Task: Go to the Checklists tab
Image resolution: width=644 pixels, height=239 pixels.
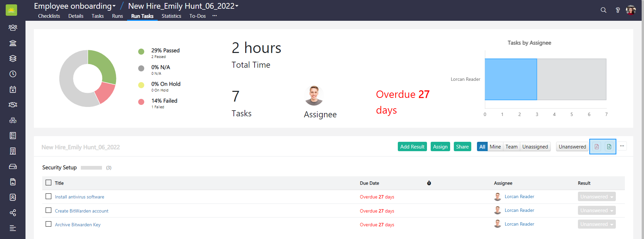Action: pos(49,16)
